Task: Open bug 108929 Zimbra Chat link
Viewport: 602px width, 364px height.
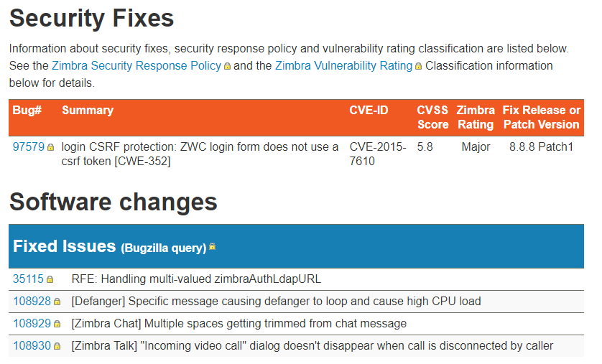Action: (32, 323)
